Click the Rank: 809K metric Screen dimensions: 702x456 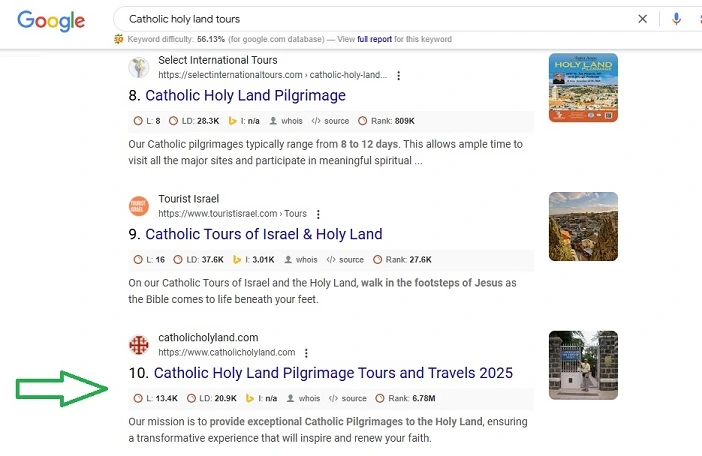386,121
